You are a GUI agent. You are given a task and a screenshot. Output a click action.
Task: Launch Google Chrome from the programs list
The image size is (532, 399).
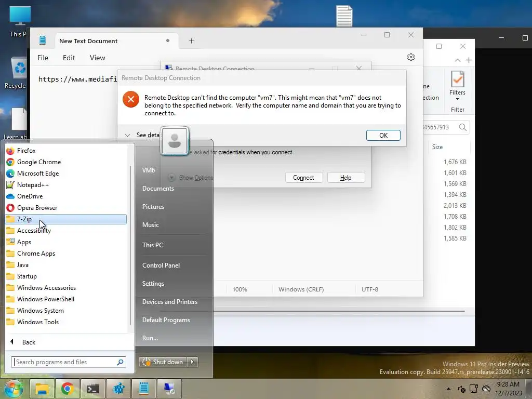pyautogui.click(x=66, y=162)
